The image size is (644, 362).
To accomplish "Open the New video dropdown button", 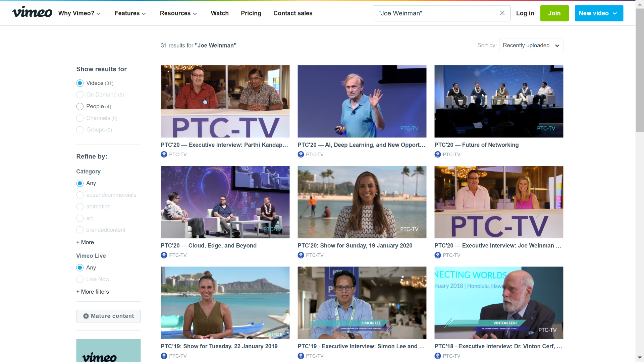I will click(x=599, y=13).
